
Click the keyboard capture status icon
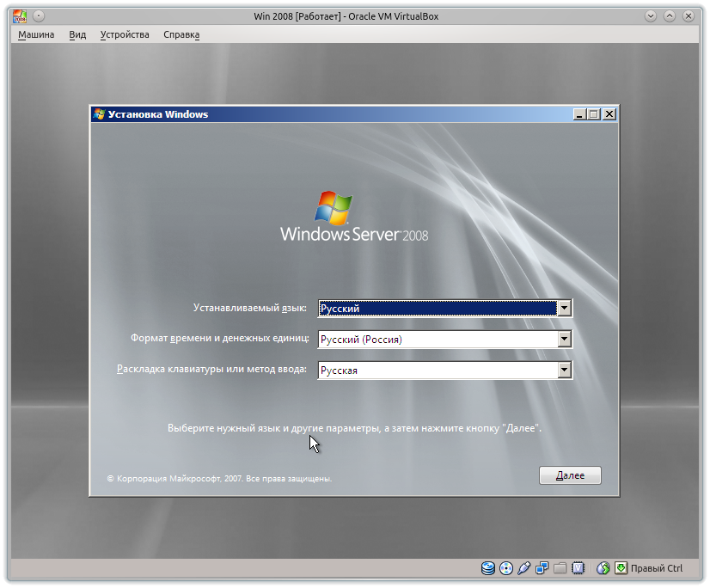[620, 567]
